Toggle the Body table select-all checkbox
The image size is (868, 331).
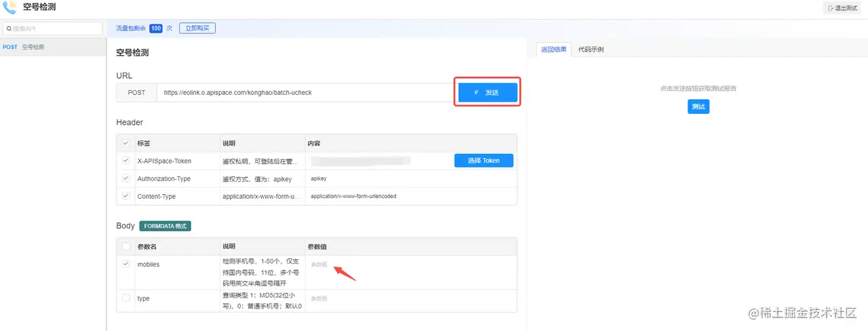pyautogui.click(x=125, y=247)
